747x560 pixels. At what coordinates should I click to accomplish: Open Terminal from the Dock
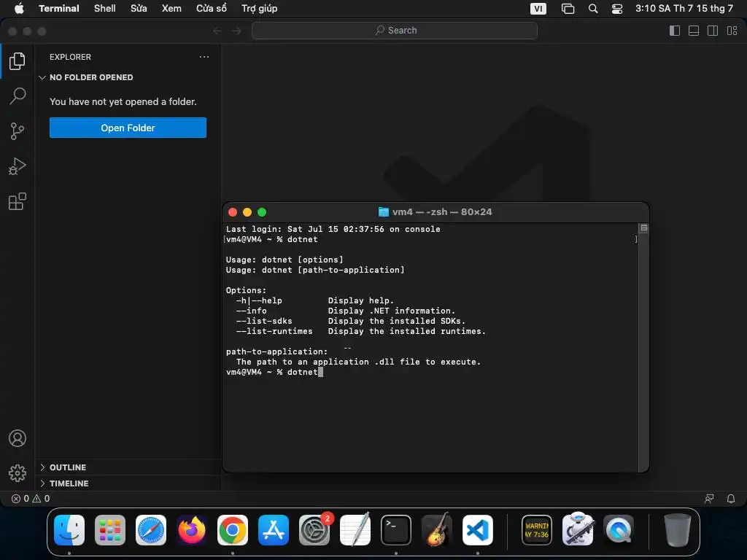pyautogui.click(x=396, y=530)
